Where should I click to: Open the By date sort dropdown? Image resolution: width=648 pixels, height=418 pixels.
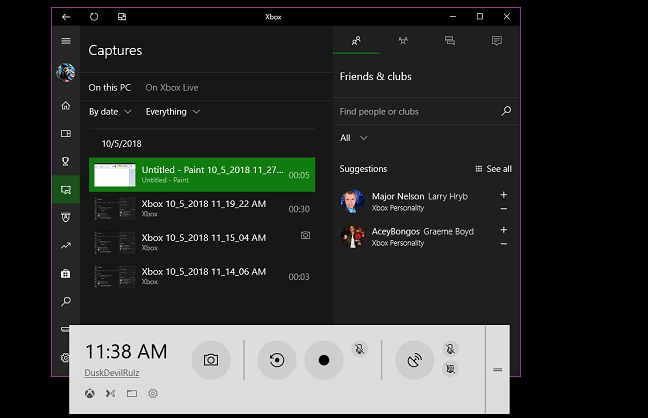pyautogui.click(x=110, y=112)
